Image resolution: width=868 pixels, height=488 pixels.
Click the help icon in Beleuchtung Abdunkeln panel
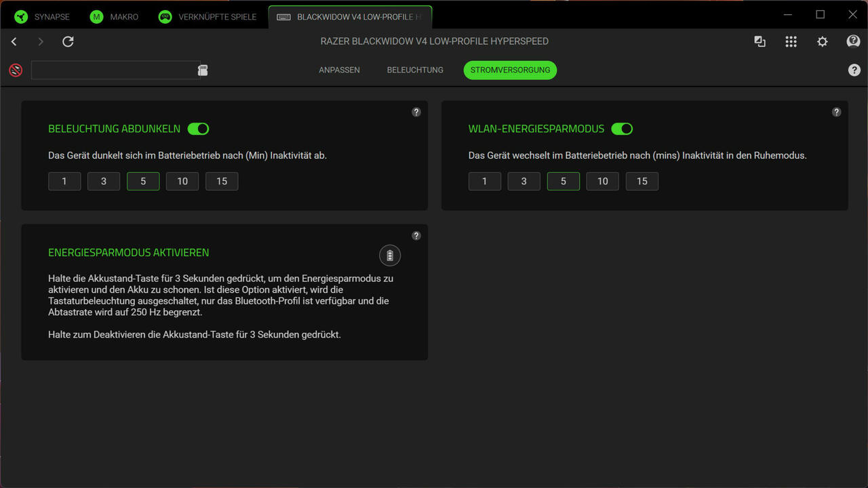[416, 113]
